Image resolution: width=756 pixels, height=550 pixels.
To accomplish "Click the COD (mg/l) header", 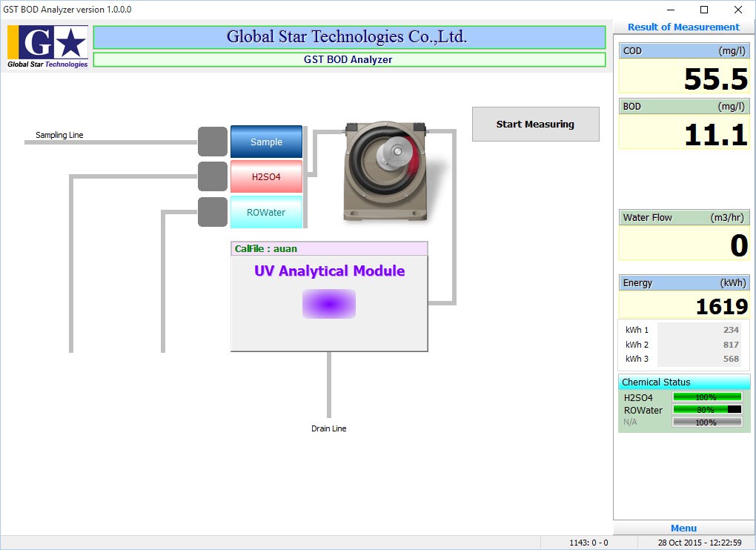I will click(x=684, y=50).
